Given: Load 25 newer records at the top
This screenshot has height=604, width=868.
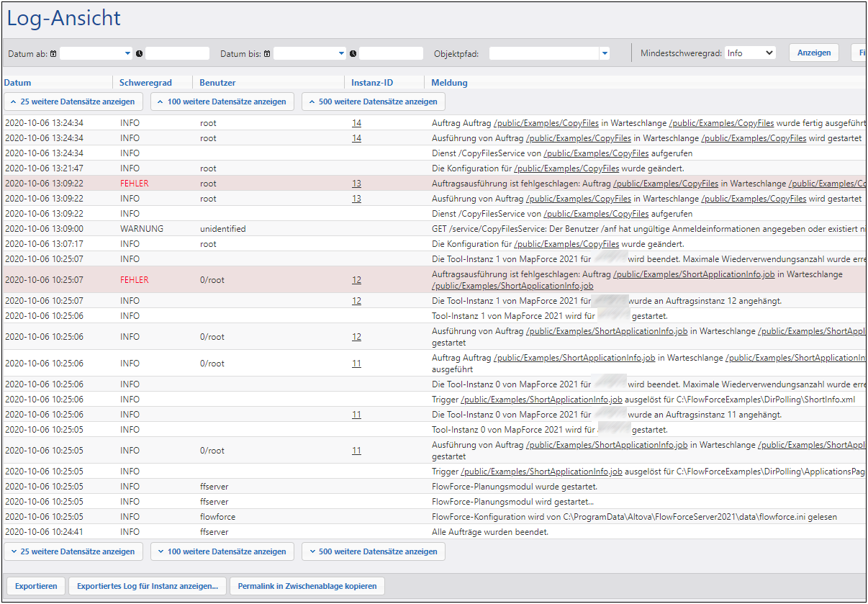Looking at the screenshot, I should (73, 102).
